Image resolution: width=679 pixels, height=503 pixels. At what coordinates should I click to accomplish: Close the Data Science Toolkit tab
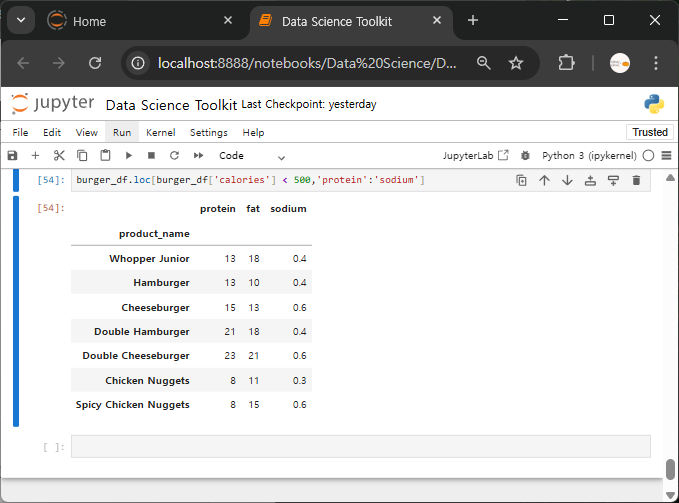(x=437, y=20)
